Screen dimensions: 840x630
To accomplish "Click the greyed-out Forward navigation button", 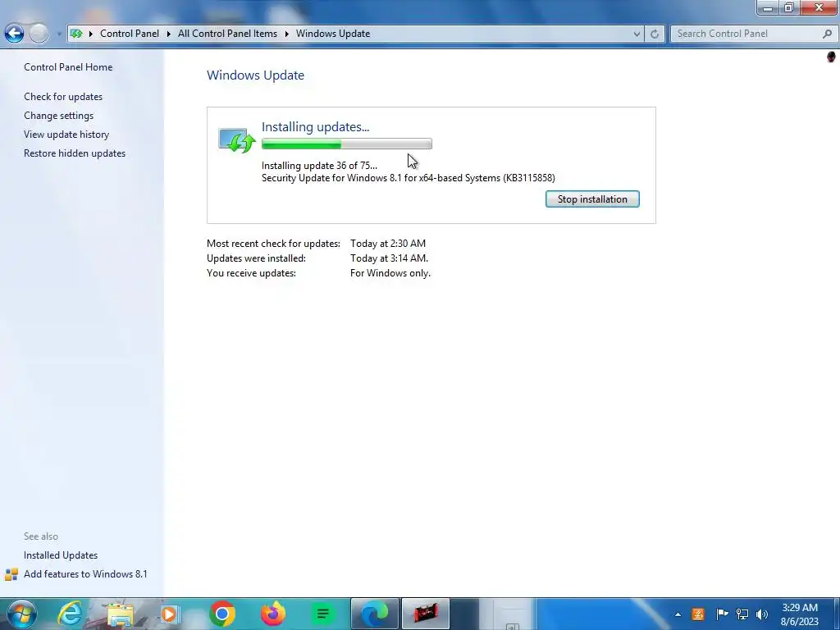I will pos(39,33).
